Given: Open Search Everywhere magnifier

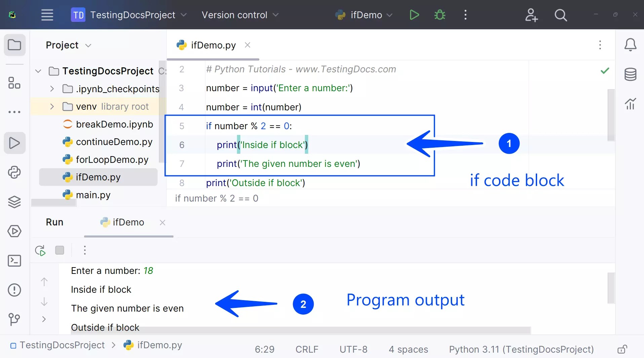Looking at the screenshot, I should click(561, 15).
